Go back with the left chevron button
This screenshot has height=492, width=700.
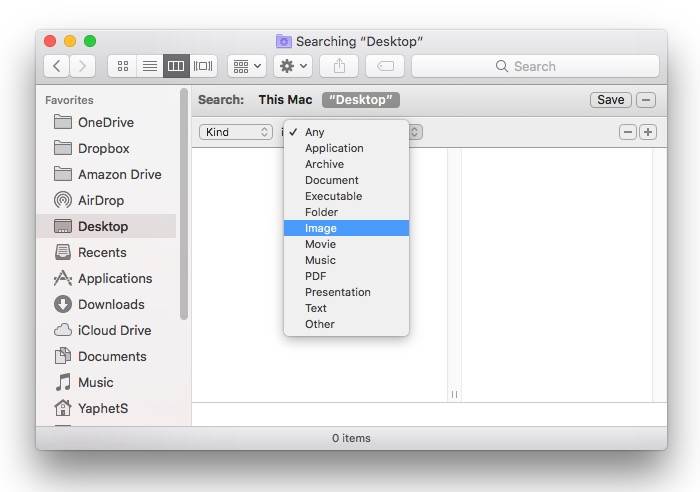pyautogui.click(x=57, y=67)
